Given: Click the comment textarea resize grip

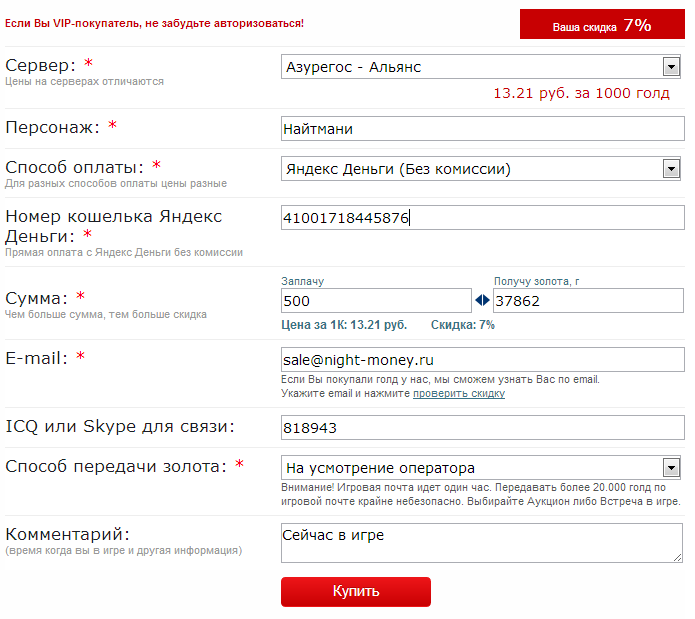Looking at the screenshot, I should (x=677, y=558).
